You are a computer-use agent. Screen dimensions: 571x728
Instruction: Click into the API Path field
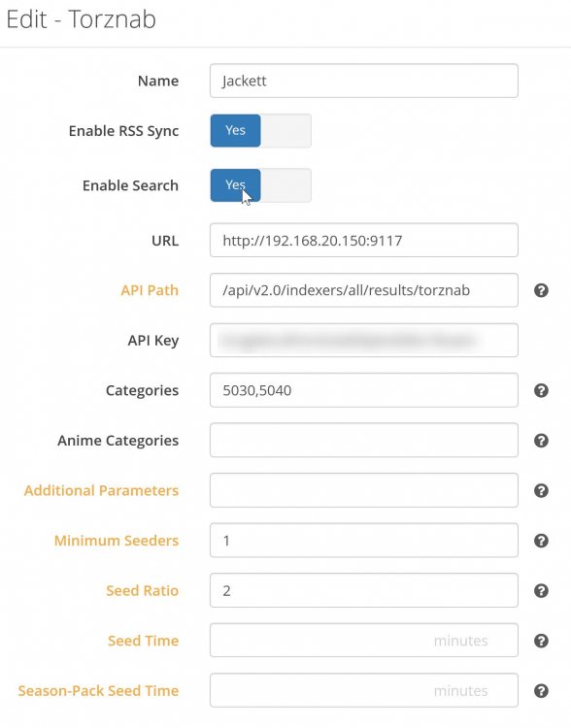pyautogui.click(x=364, y=290)
